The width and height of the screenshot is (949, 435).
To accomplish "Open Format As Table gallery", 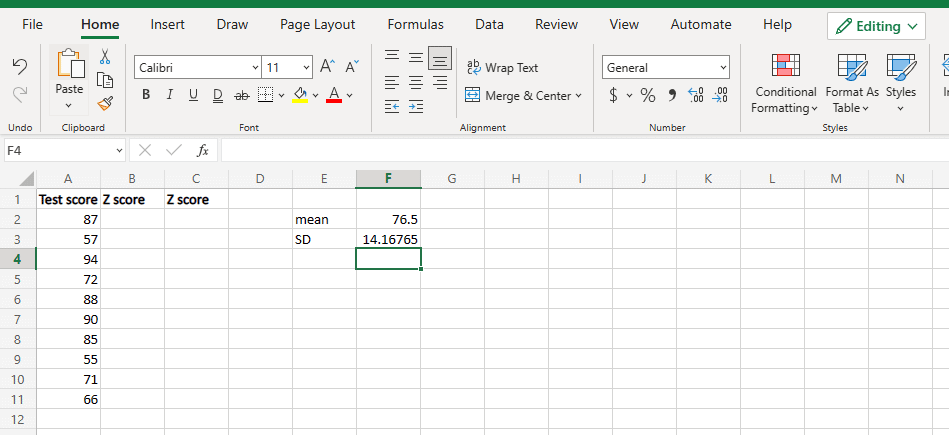I will (852, 83).
